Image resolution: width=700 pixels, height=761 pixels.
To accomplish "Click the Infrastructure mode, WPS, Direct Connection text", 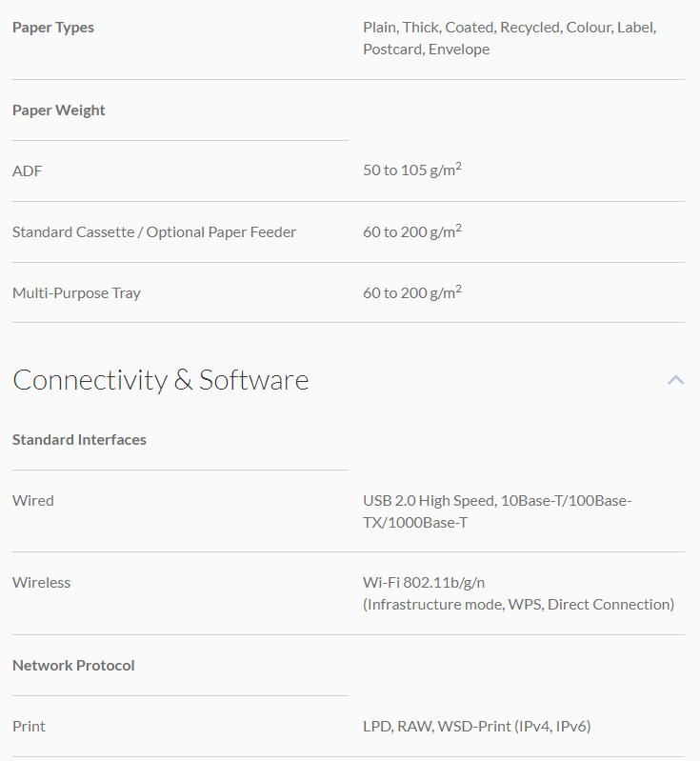I will [x=518, y=605].
